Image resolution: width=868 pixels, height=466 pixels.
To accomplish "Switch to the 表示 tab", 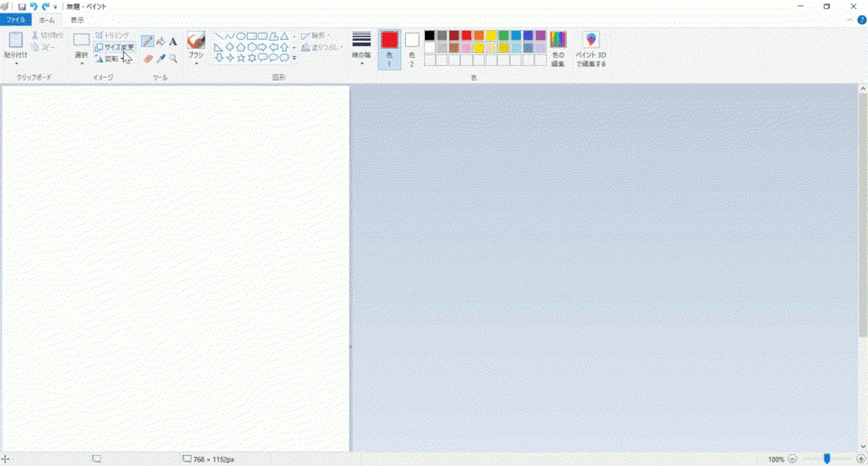I will coord(78,20).
